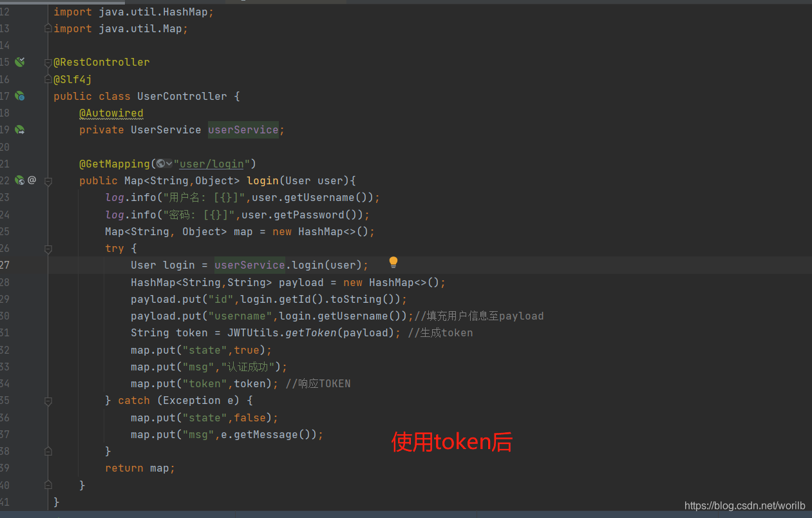Click comment //响应TOKEN
Screen dimensions: 812x518
318,383
